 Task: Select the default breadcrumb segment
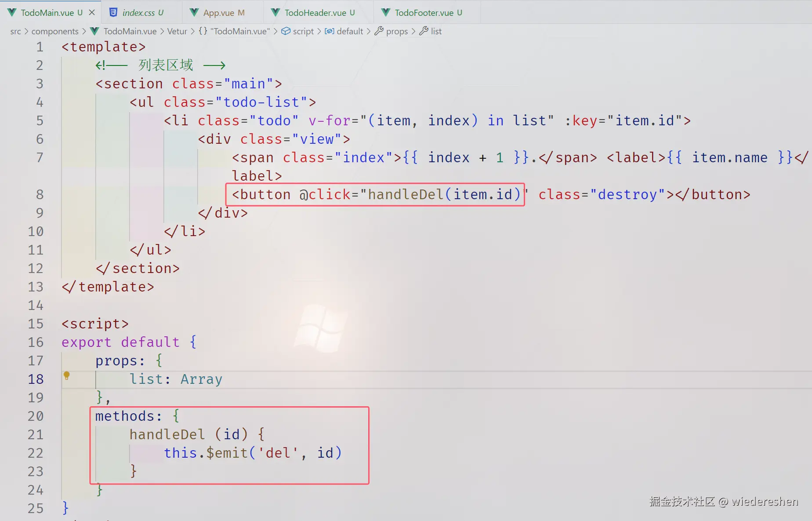coord(350,31)
